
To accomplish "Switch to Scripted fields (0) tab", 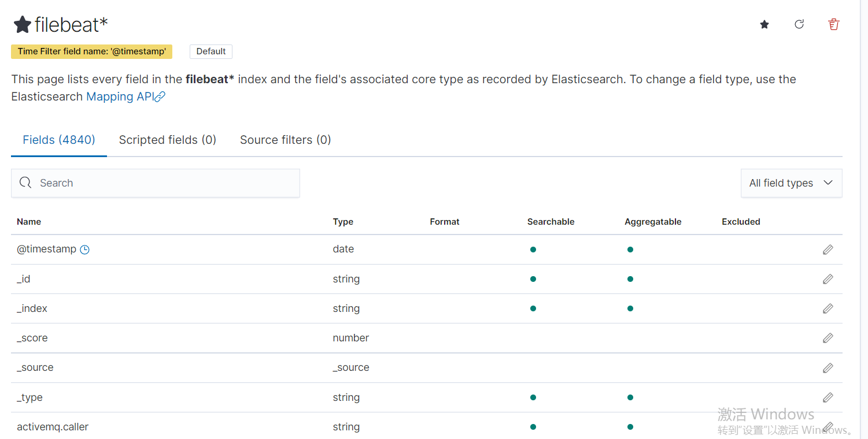I will point(168,140).
